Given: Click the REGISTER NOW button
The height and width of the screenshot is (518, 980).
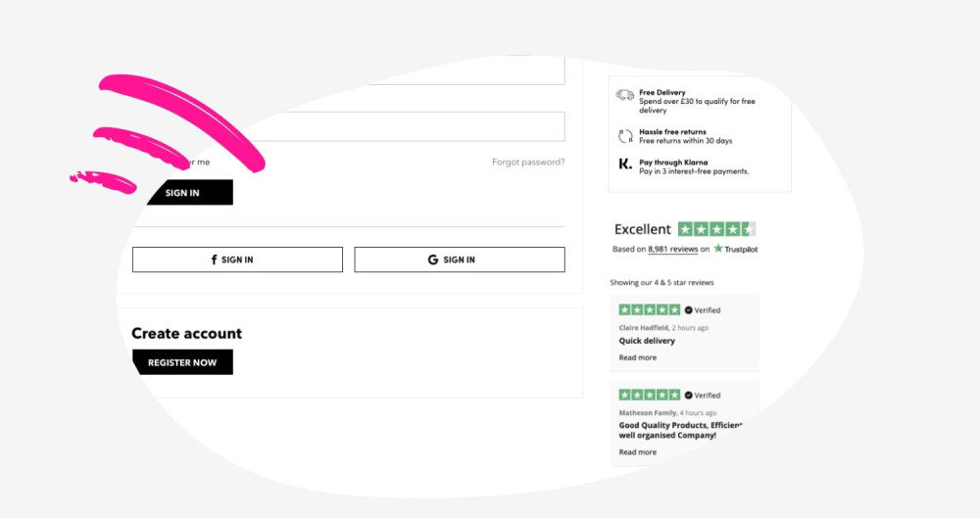Looking at the screenshot, I should coord(182,362).
